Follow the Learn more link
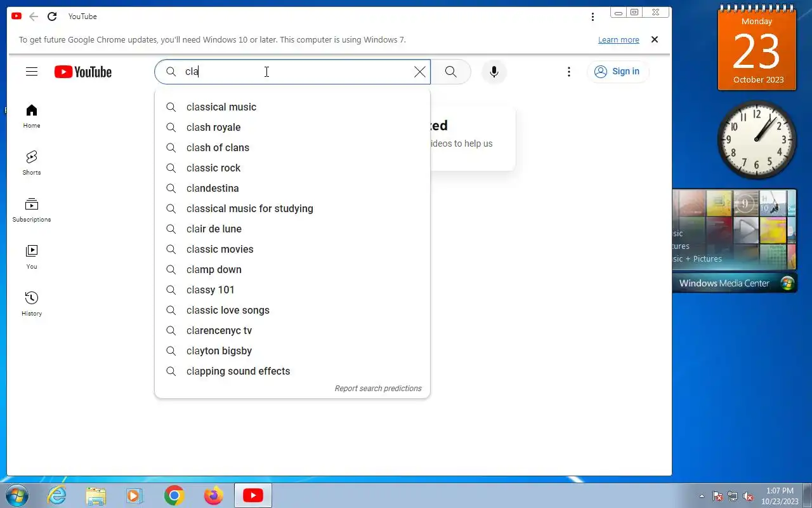The image size is (812, 508). [x=619, y=40]
